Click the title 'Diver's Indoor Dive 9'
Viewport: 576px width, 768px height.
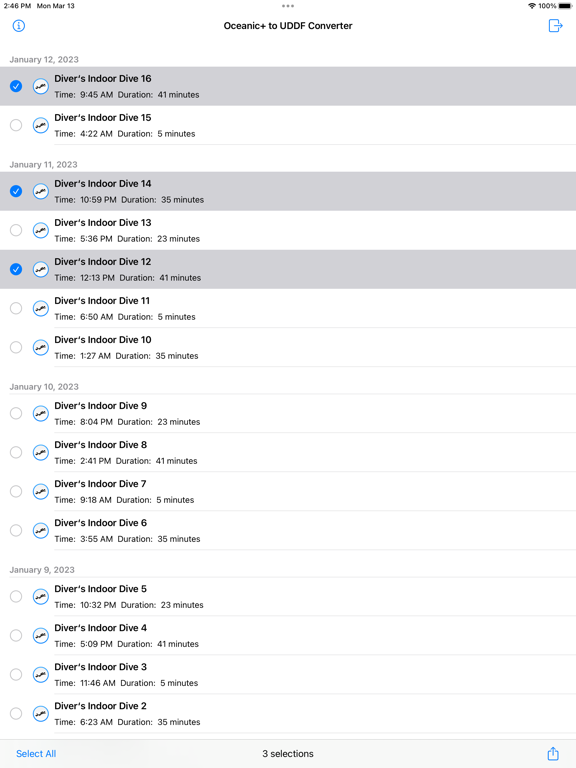pos(100,406)
